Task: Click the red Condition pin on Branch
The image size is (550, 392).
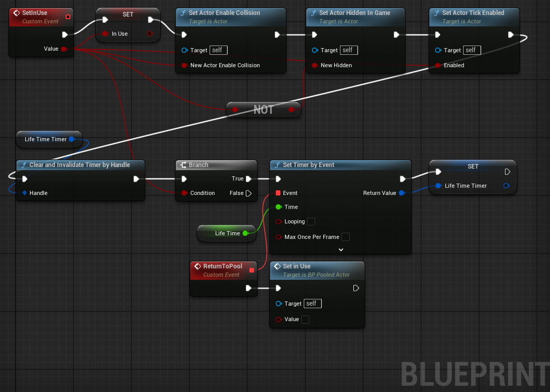Action: point(185,192)
